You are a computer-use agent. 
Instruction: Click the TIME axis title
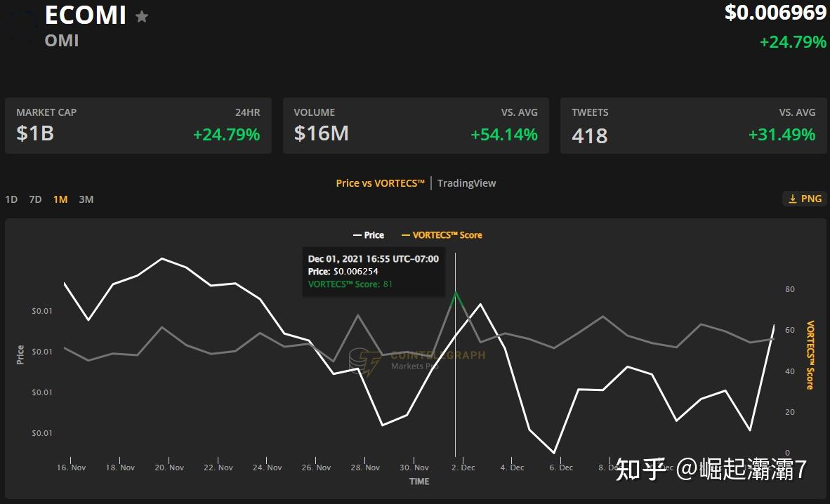pos(419,482)
